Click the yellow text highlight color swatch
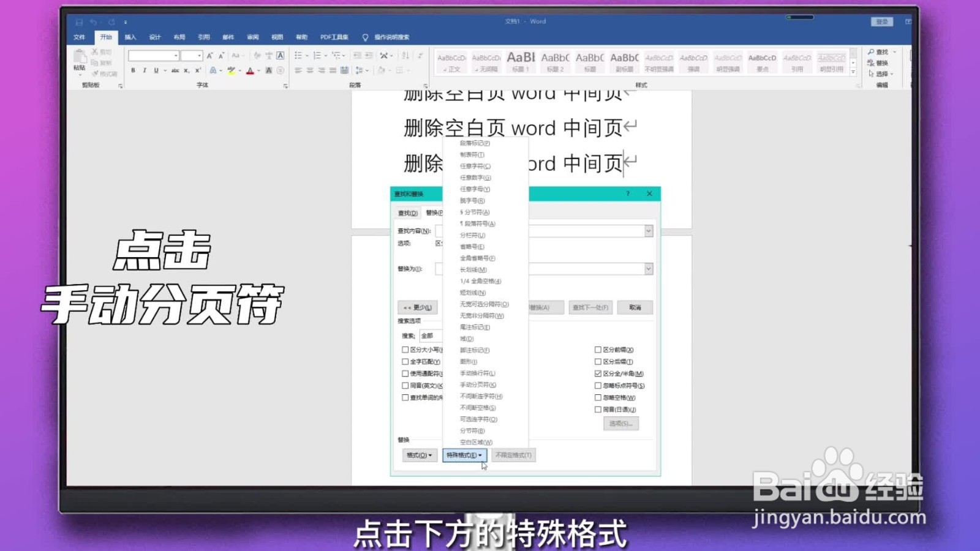This screenshot has height=551, width=980. coord(232,71)
